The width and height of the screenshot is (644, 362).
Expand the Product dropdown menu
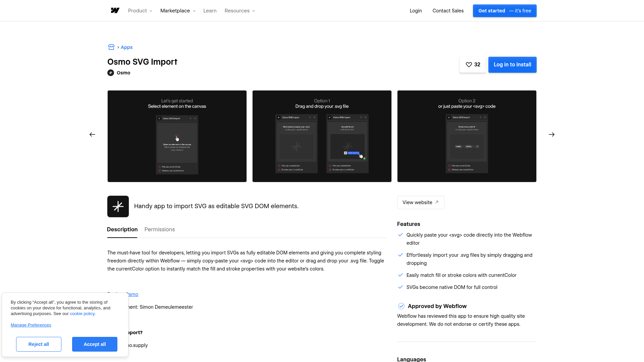pyautogui.click(x=140, y=11)
